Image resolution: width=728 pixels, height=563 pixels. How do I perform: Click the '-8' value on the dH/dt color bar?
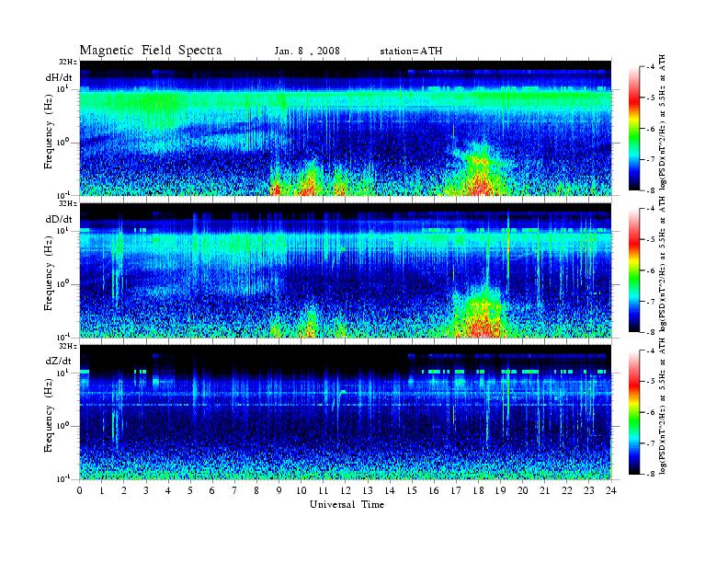coord(651,190)
